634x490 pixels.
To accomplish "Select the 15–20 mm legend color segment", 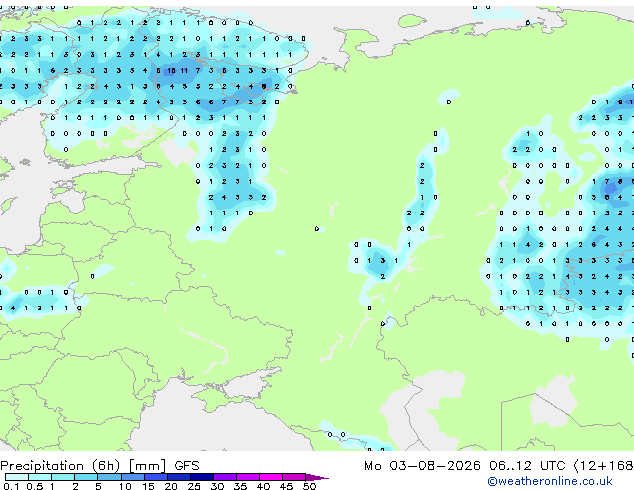I will point(156,477).
